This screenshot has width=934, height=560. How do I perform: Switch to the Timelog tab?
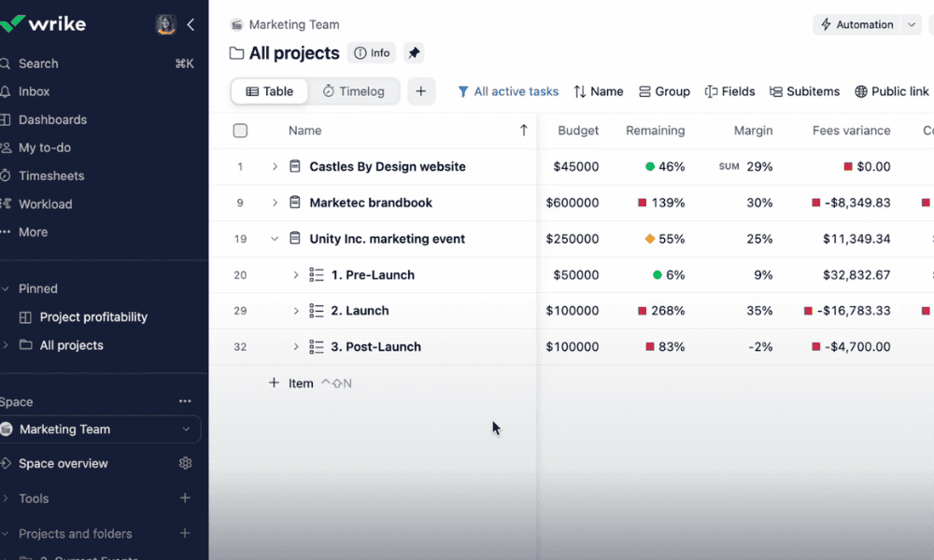(x=354, y=91)
